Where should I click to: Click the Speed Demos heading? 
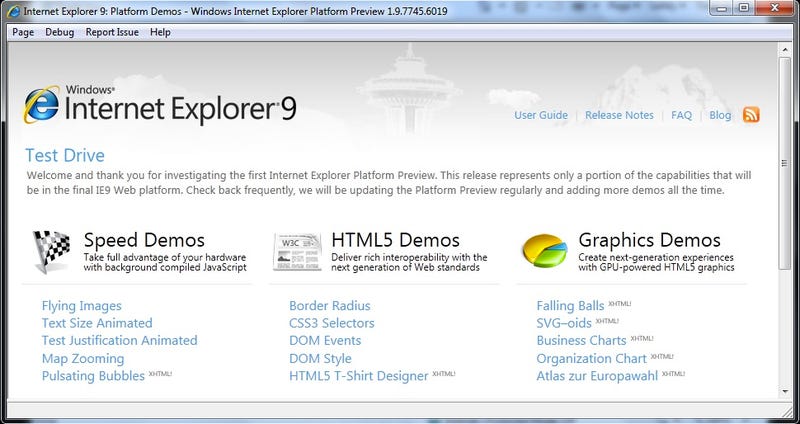click(x=144, y=240)
